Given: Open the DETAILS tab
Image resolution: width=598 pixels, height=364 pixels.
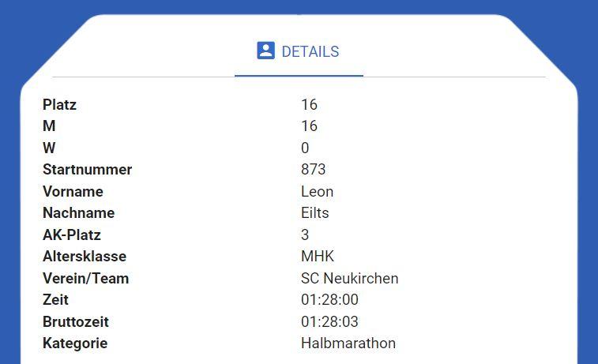Looking at the screenshot, I should [x=299, y=51].
